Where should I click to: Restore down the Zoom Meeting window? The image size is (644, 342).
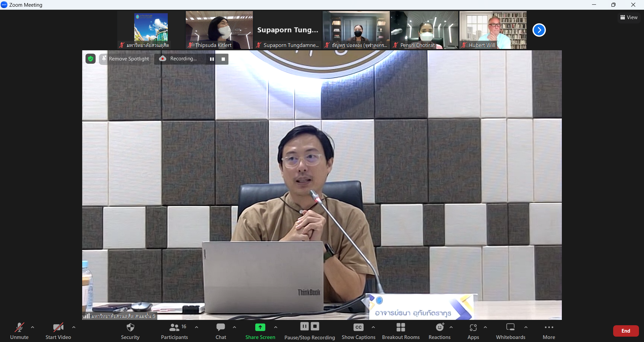613,5
